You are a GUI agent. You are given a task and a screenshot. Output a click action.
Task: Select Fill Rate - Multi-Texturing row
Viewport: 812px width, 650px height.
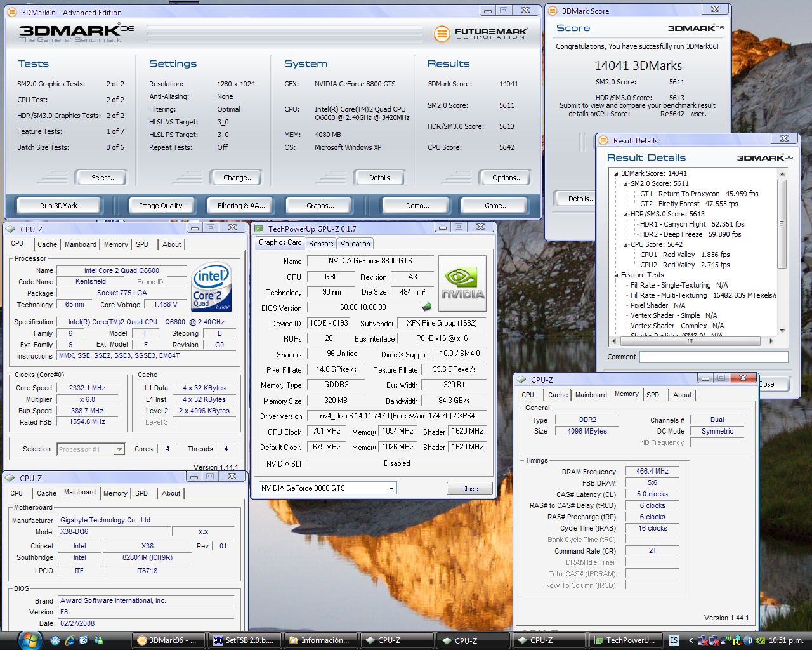(704, 295)
